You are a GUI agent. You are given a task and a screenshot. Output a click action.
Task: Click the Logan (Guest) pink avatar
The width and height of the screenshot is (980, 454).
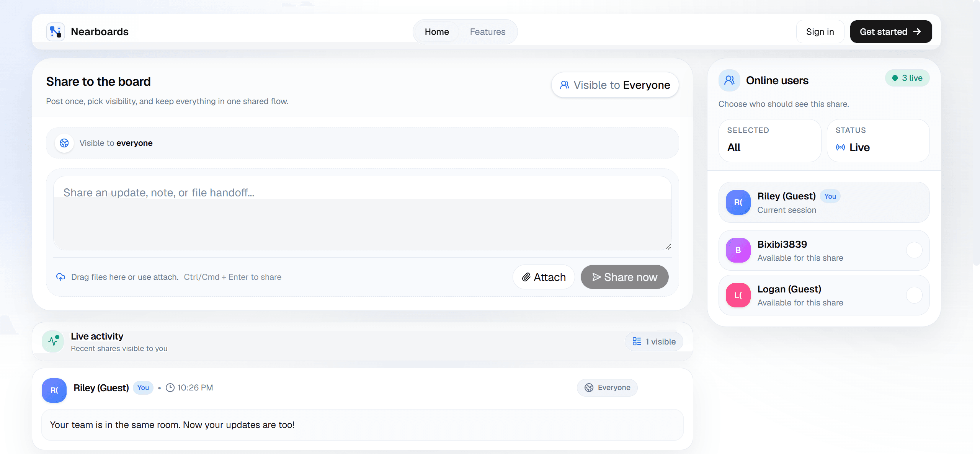738,295
